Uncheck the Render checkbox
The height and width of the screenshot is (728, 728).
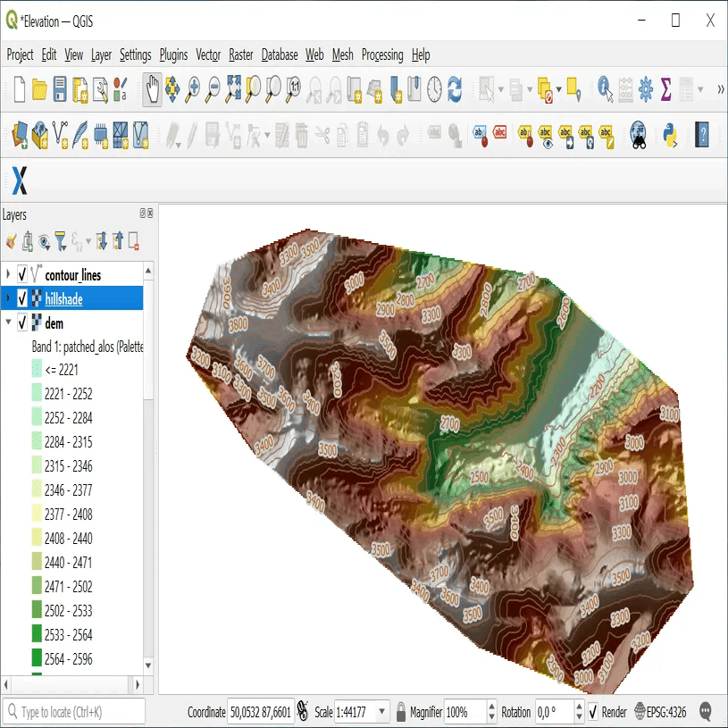pos(593,712)
